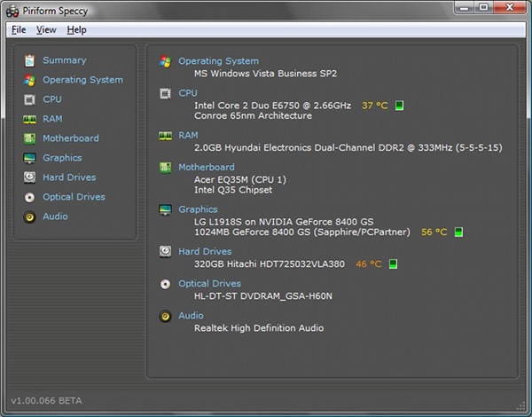The height and width of the screenshot is (417, 532).
Task: Click the version label v1.00.066 BETA
Action: click(x=46, y=401)
